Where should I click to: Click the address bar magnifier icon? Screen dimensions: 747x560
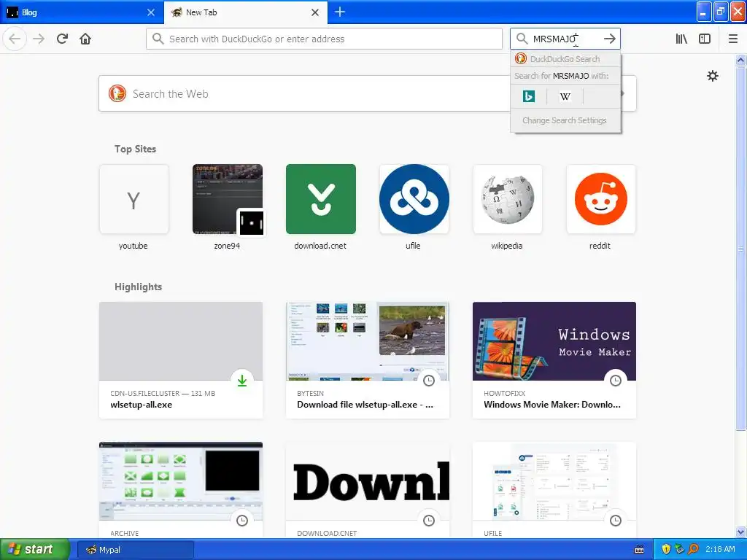click(158, 39)
